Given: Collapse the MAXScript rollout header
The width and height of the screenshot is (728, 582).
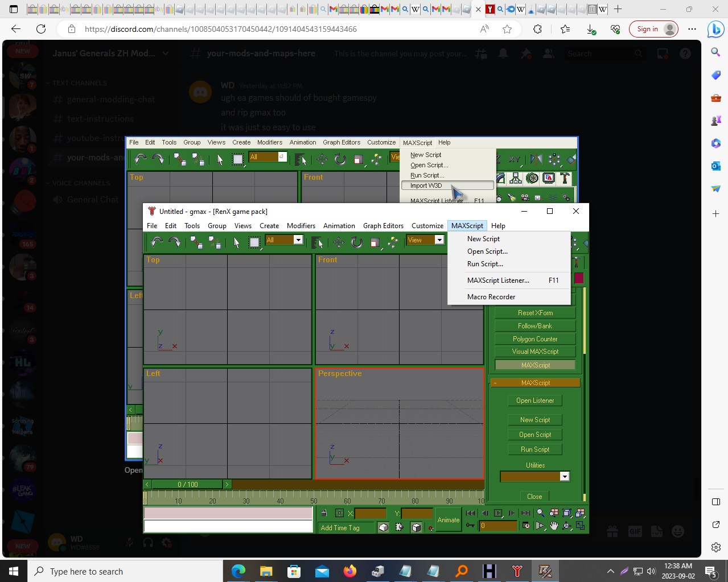Looking at the screenshot, I should pyautogui.click(x=535, y=383).
